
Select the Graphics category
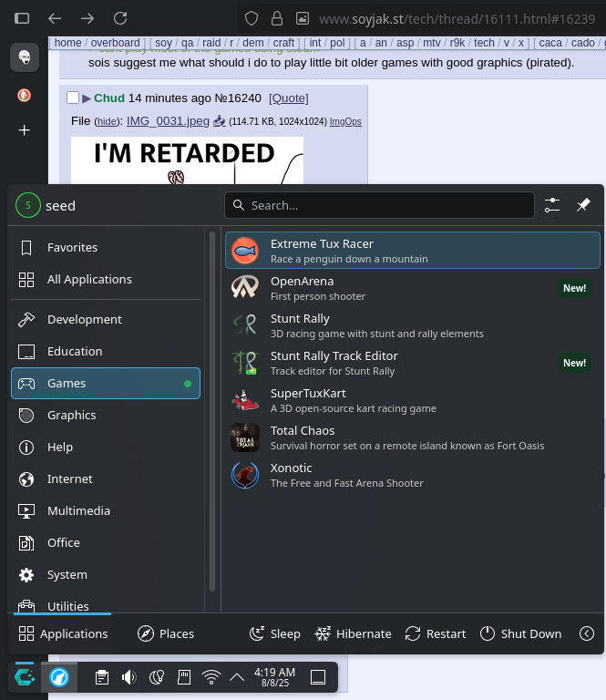point(71,415)
